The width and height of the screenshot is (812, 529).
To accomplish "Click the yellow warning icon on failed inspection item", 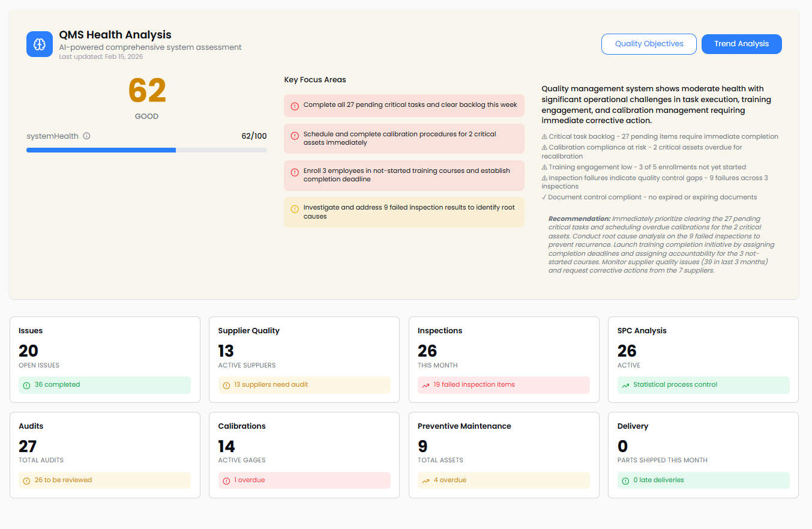I will [295, 209].
